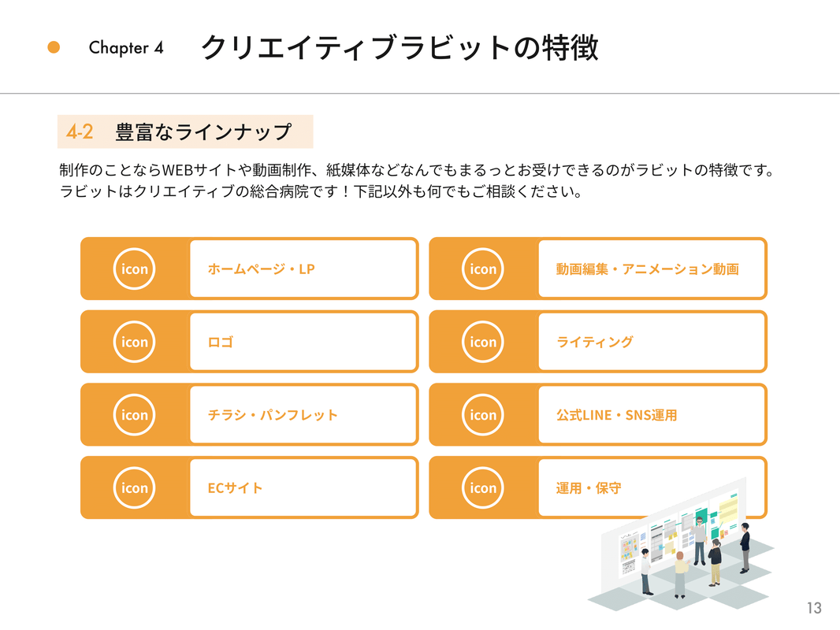Click the 運用・保守 label text
Screen dimensions: 840x630
[588, 488]
